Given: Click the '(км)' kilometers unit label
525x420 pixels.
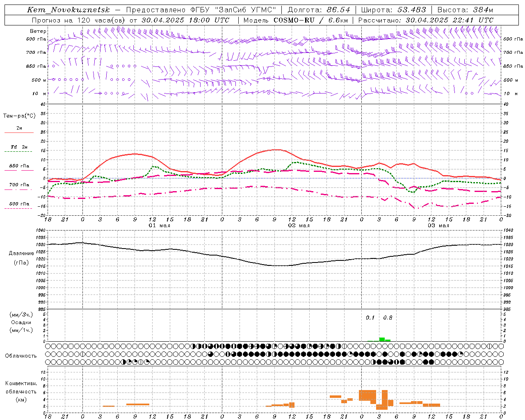Looking at the screenshot, I should point(21,399).
